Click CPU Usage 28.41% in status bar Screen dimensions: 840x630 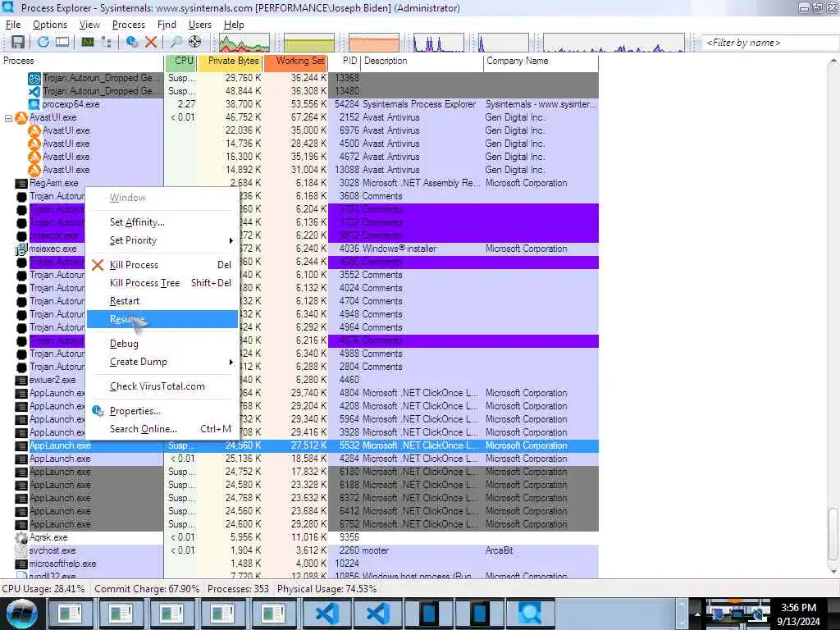click(43, 589)
